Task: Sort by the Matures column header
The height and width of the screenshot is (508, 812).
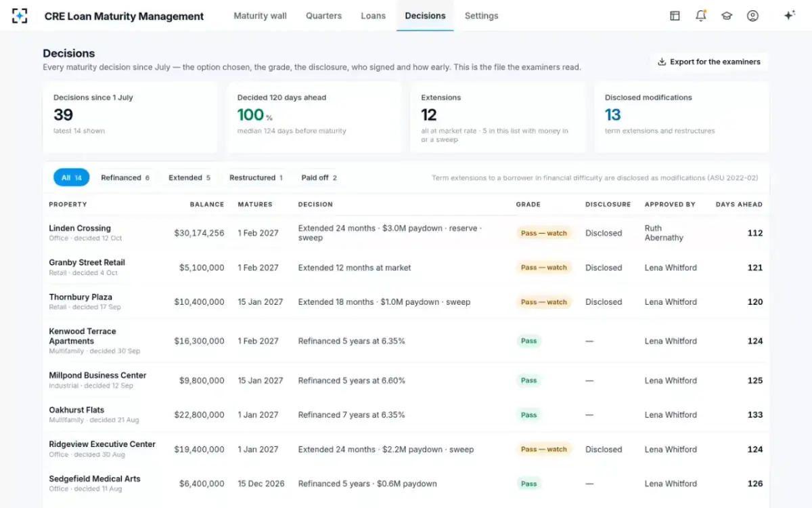Action: (x=255, y=204)
